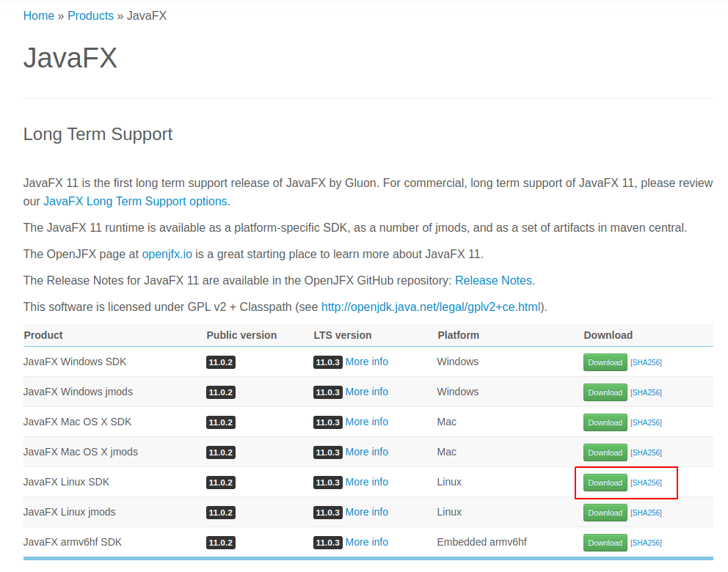Open SHA256 link for Linux jmods
This screenshot has height=572, width=728.
click(x=646, y=513)
